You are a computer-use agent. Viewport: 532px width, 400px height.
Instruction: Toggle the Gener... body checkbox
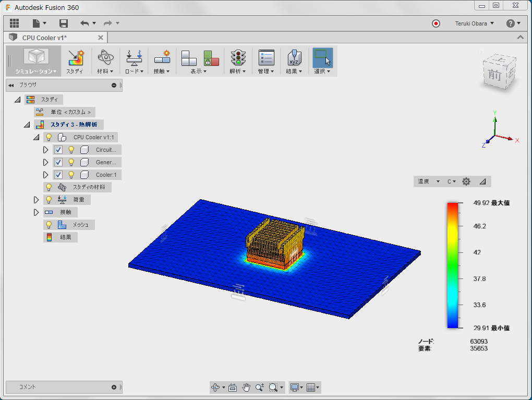(58, 162)
